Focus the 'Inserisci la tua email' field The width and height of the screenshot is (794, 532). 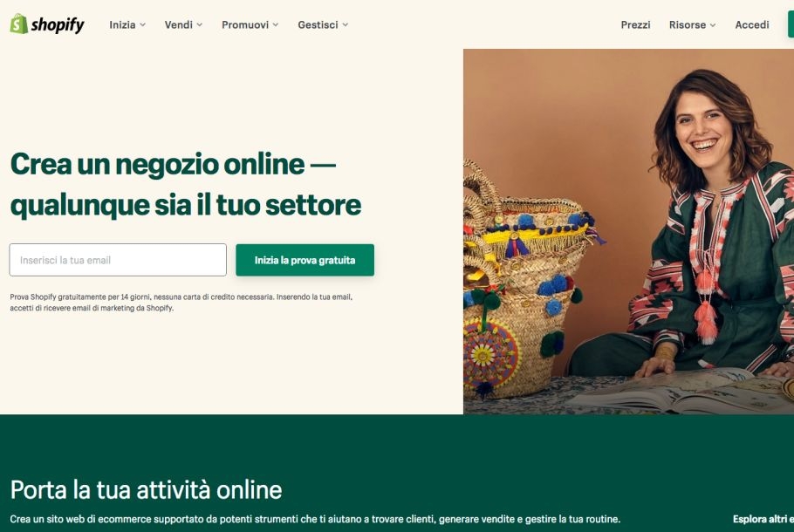(x=118, y=260)
